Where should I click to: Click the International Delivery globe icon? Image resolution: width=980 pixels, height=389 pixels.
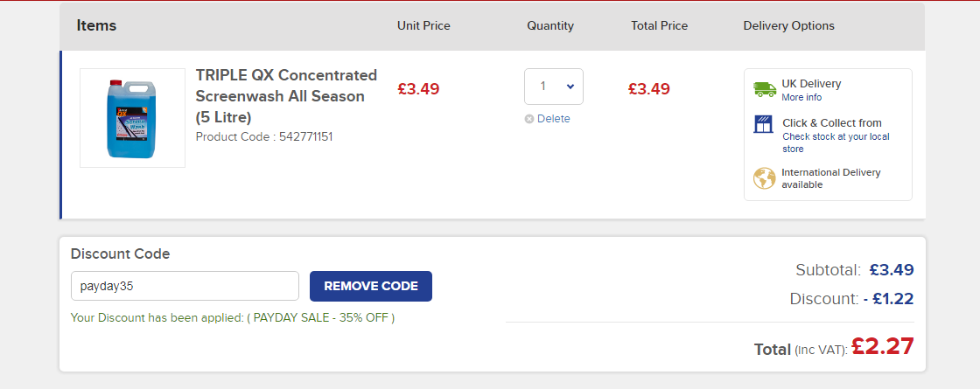click(x=765, y=178)
